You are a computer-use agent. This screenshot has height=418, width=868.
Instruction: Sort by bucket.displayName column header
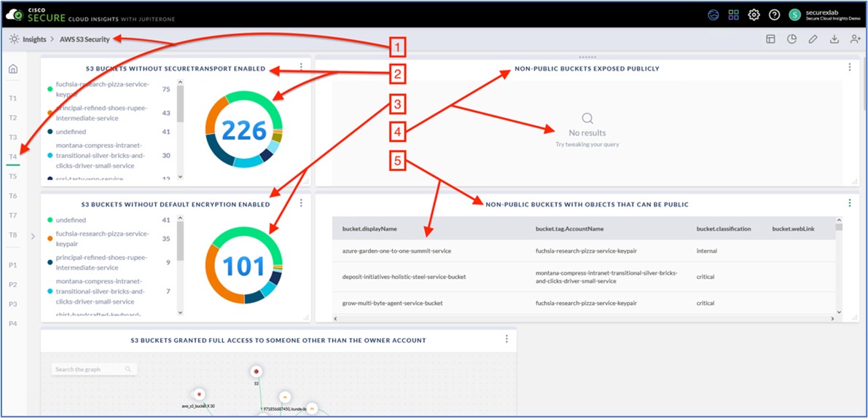[x=370, y=229]
